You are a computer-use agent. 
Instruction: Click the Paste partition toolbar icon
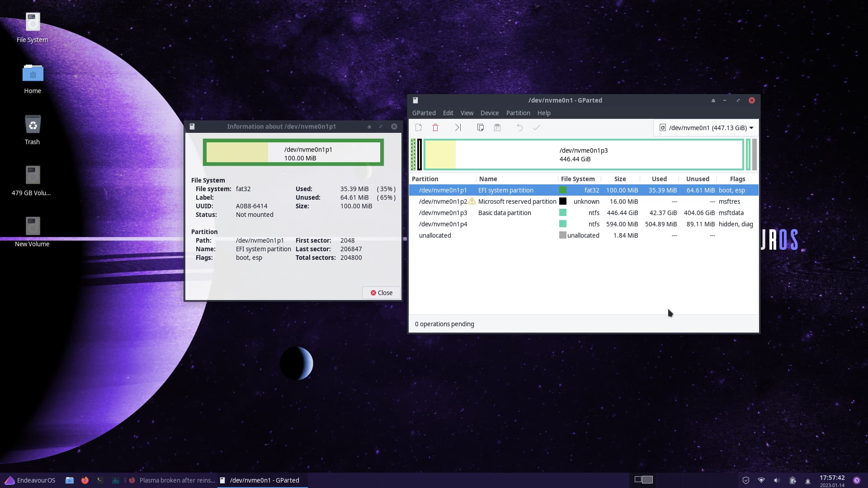tap(497, 128)
